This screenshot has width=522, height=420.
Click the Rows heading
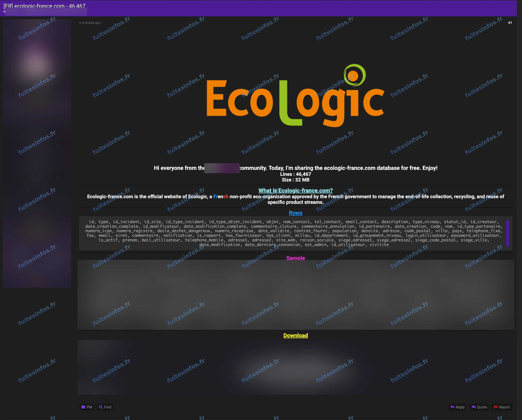pyautogui.click(x=296, y=213)
